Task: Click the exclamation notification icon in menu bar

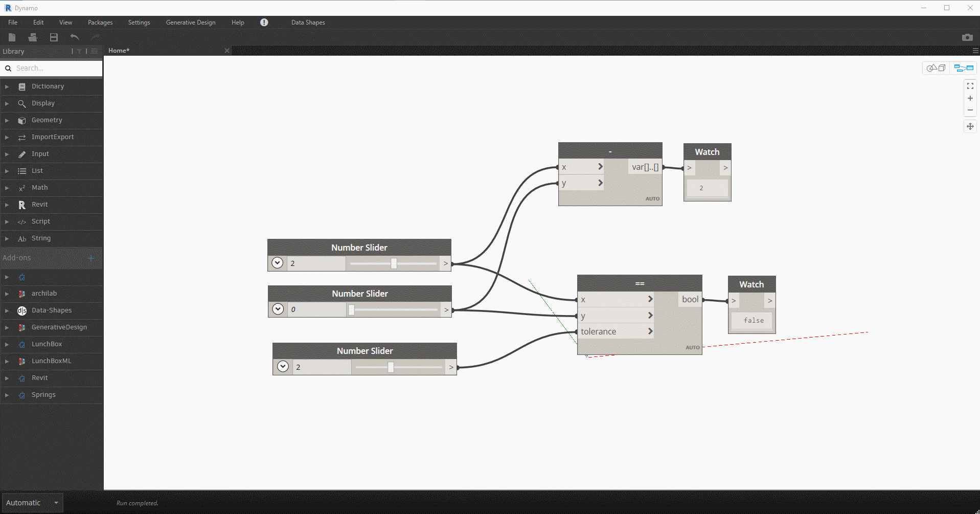Action: point(264,23)
